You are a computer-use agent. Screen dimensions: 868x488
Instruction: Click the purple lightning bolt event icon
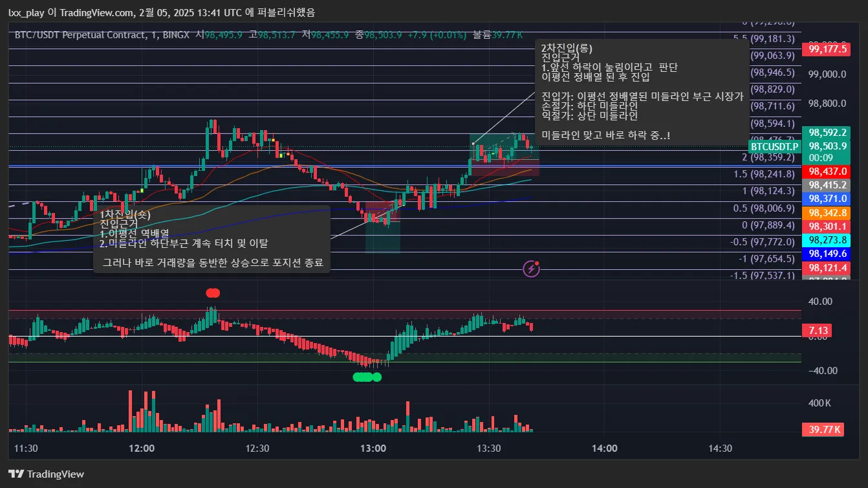(531, 268)
